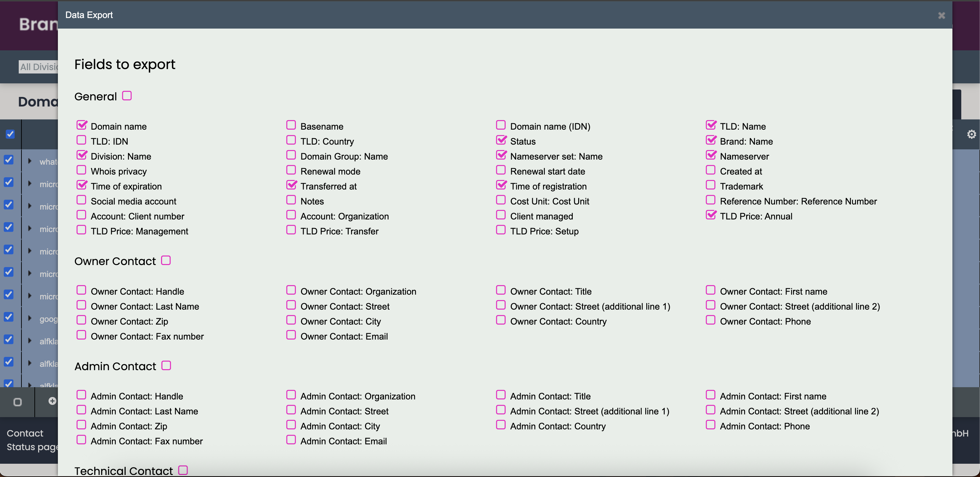Image resolution: width=980 pixels, height=477 pixels.
Task: Check Owner Contact: Email field
Action: 291,335
